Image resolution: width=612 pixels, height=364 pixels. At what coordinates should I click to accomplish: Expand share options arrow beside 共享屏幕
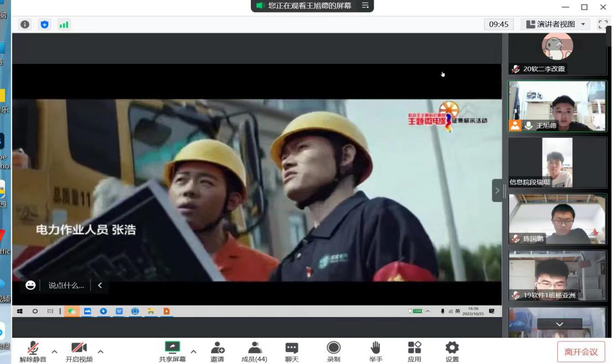coord(193,351)
